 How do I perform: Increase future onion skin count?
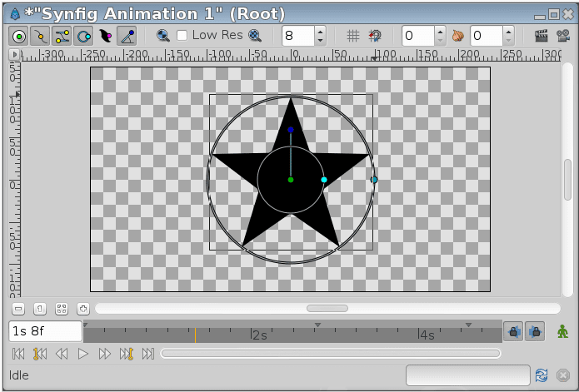pyautogui.click(x=508, y=31)
